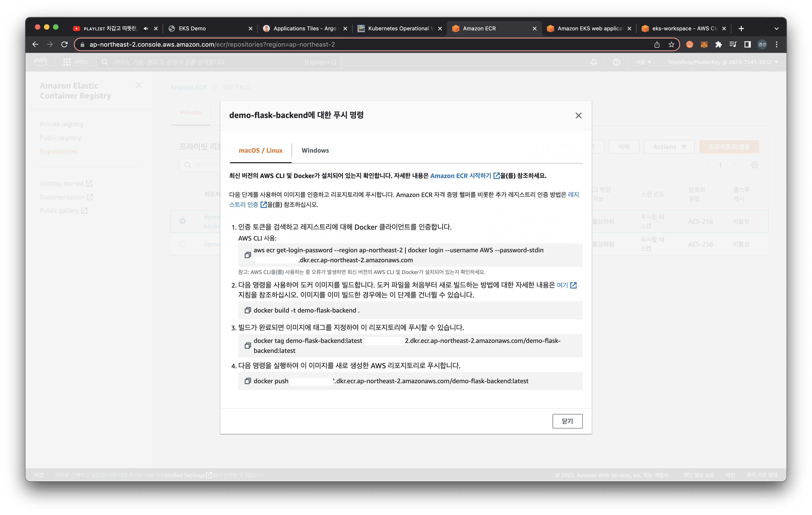812x515 pixels.
Task: Click the 리포지토리 생성 button
Action: (x=729, y=147)
